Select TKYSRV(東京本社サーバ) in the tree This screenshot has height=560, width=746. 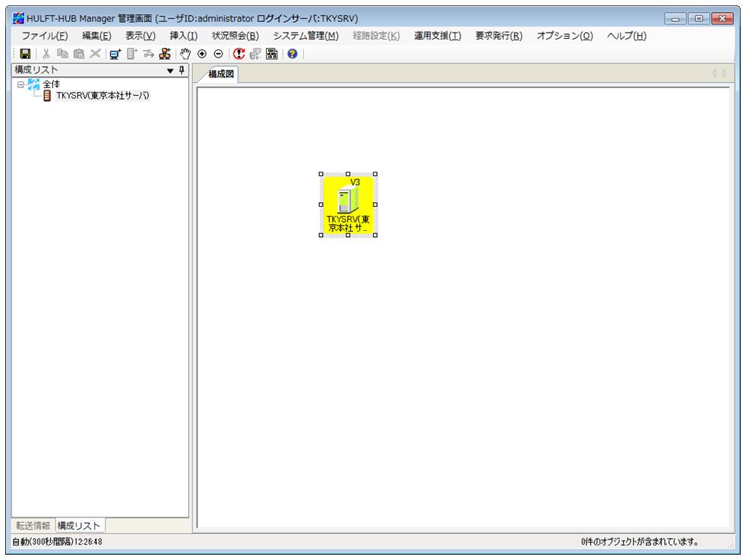[103, 96]
